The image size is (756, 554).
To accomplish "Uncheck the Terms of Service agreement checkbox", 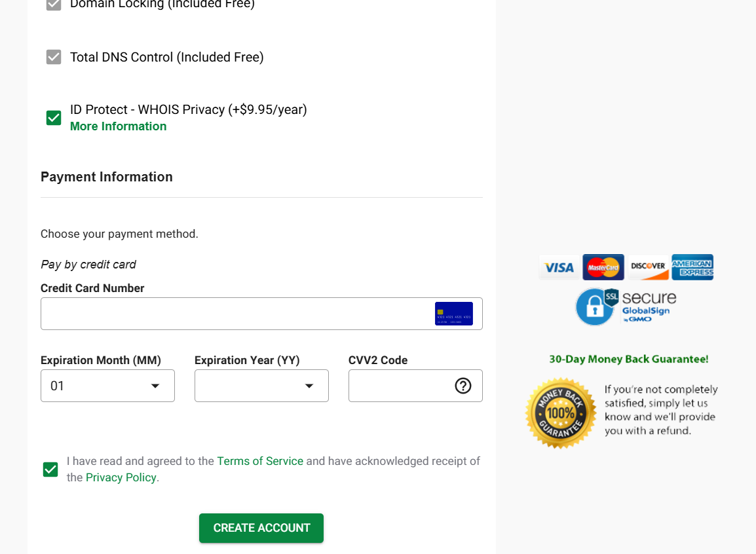I will [50, 469].
